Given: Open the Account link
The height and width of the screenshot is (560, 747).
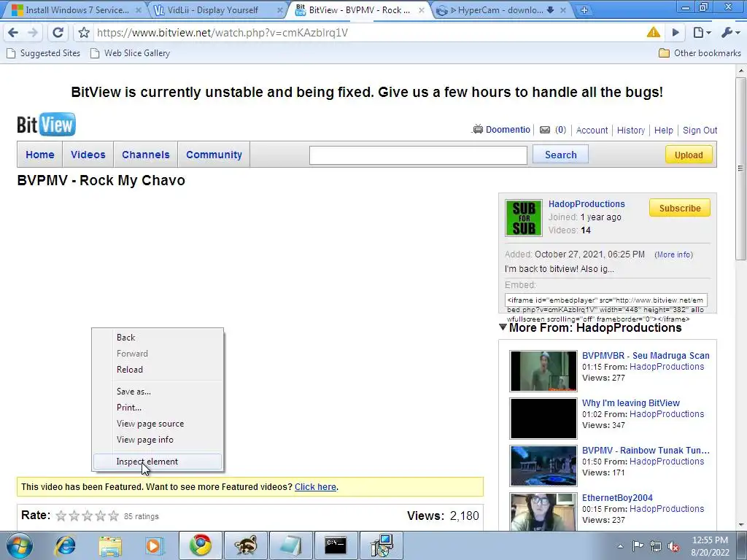Looking at the screenshot, I should [x=592, y=130].
